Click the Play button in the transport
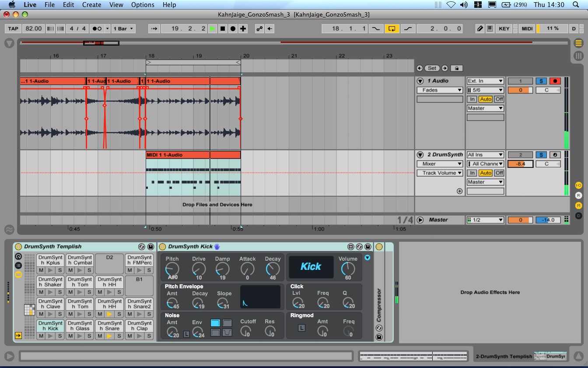 212,28
